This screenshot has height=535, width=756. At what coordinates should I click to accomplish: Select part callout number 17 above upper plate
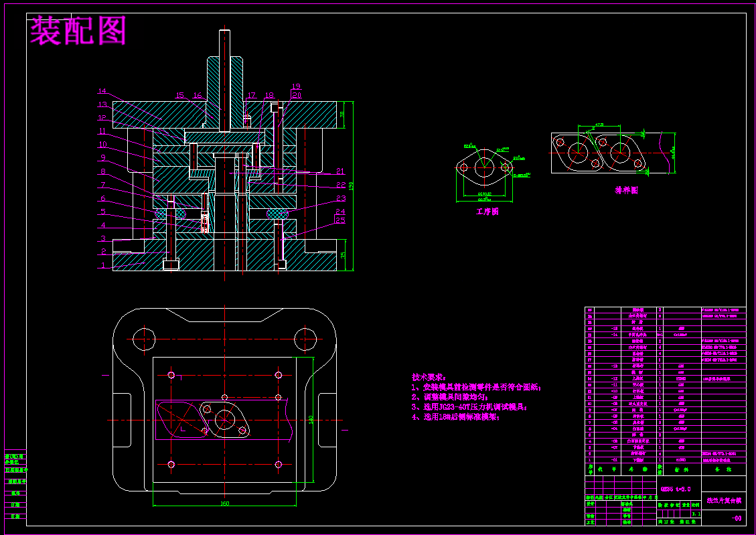(x=251, y=96)
